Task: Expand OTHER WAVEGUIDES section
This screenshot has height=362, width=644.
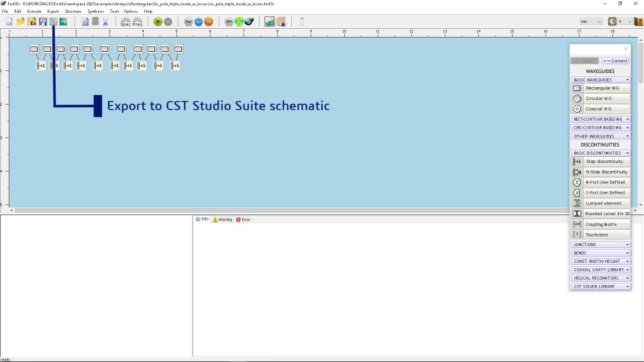Action: click(x=600, y=136)
